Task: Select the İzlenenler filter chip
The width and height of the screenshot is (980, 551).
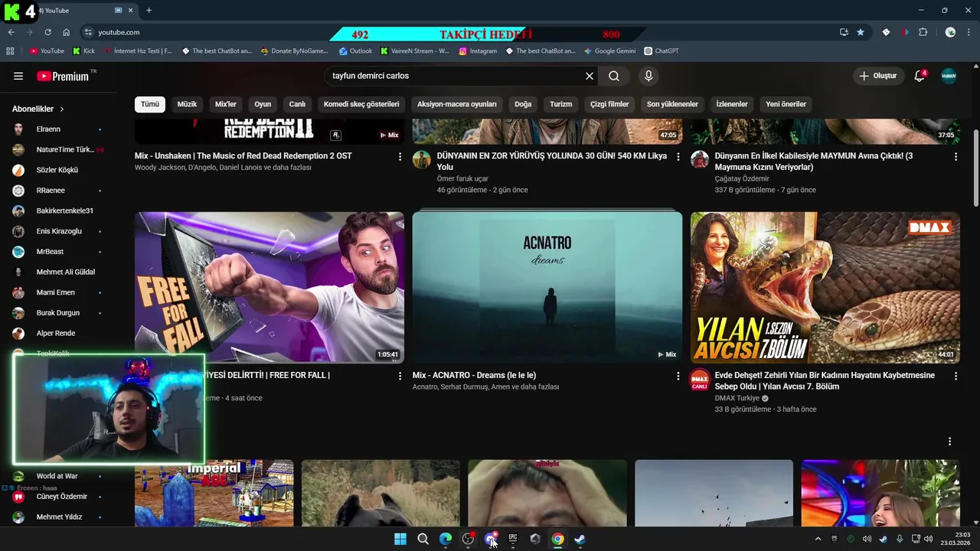Action: click(732, 104)
